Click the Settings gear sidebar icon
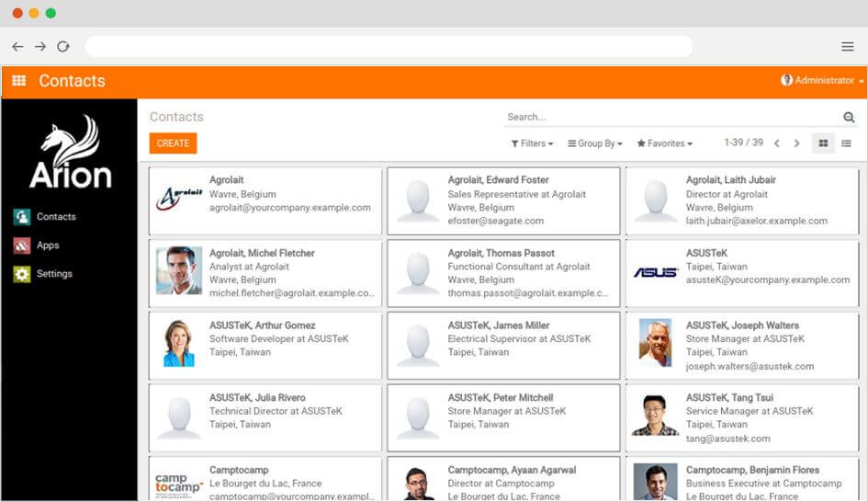This screenshot has width=868, height=502. tap(22, 274)
